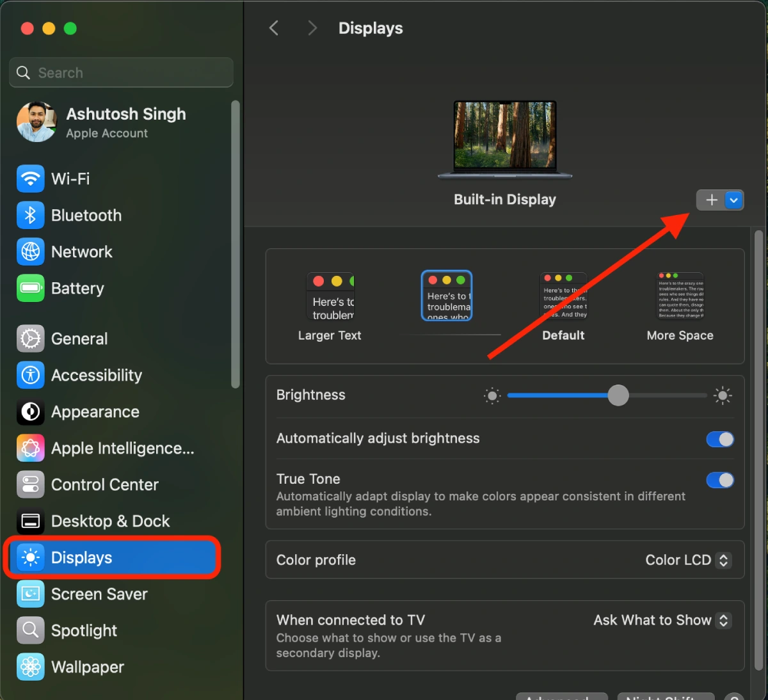Click the main pane vertical scrollbar
Viewport: 768px width, 700px height.
(759, 449)
